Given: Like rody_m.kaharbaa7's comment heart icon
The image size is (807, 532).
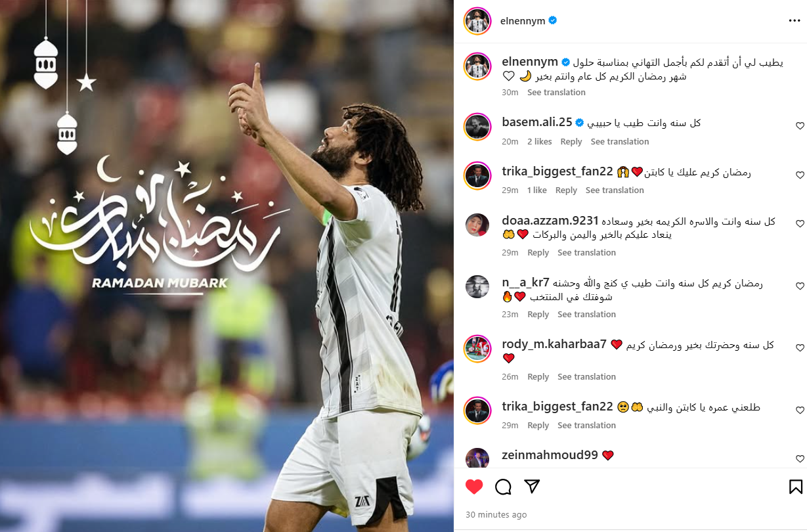Looking at the screenshot, I should point(800,348).
